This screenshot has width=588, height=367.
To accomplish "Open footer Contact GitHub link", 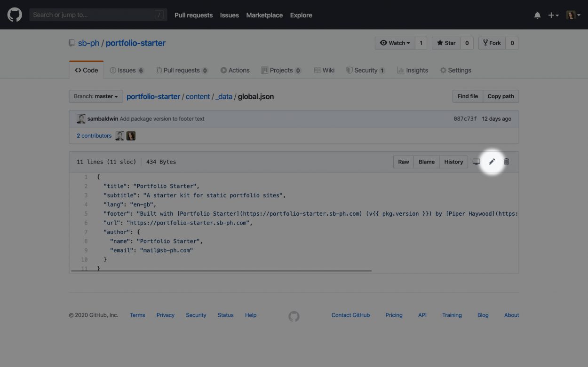I will point(351,315).
